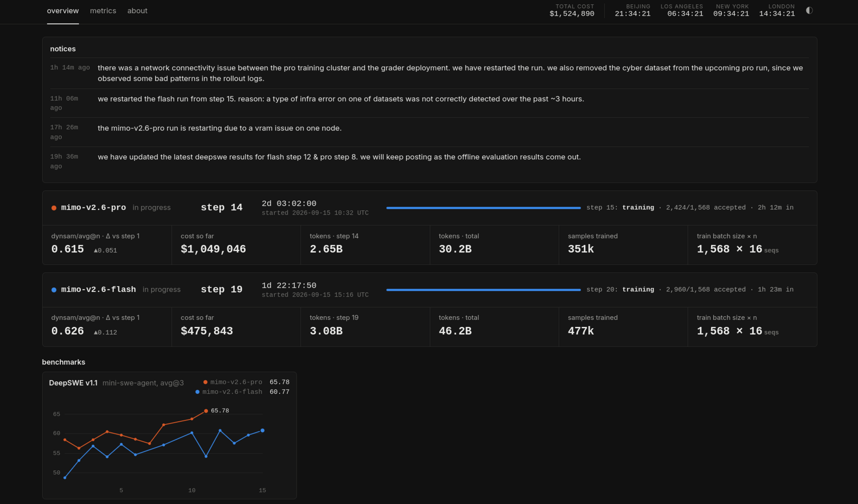Switch to the metrics tab
Screen dimensions: 858x504
point(103,11)
